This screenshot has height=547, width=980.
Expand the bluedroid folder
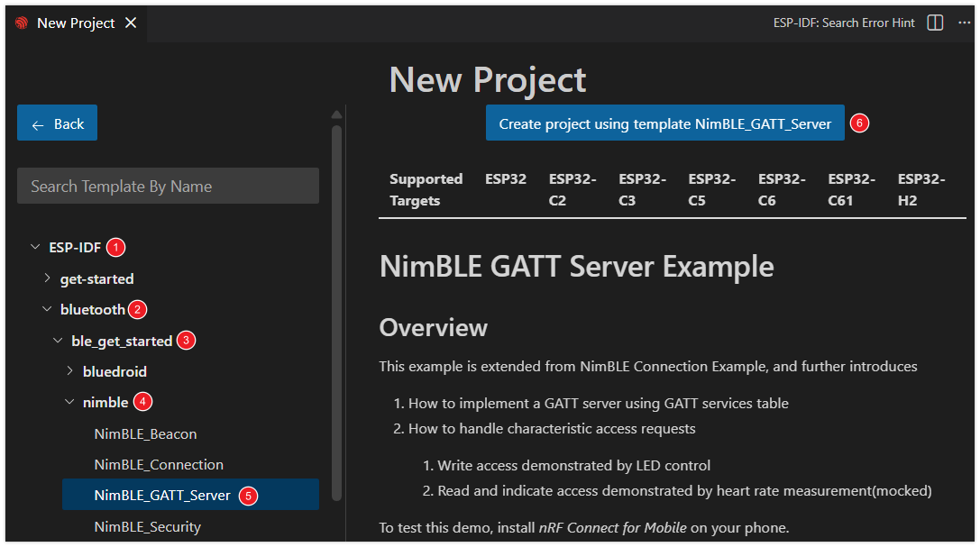click(70, 371)
